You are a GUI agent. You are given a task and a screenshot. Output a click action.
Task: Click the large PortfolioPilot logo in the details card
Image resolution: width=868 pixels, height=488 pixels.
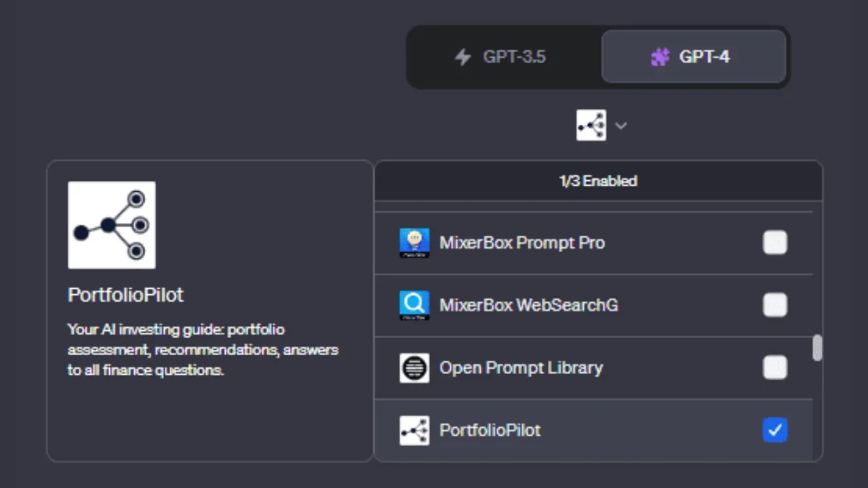pyautogui.click(x=112, y=225)
